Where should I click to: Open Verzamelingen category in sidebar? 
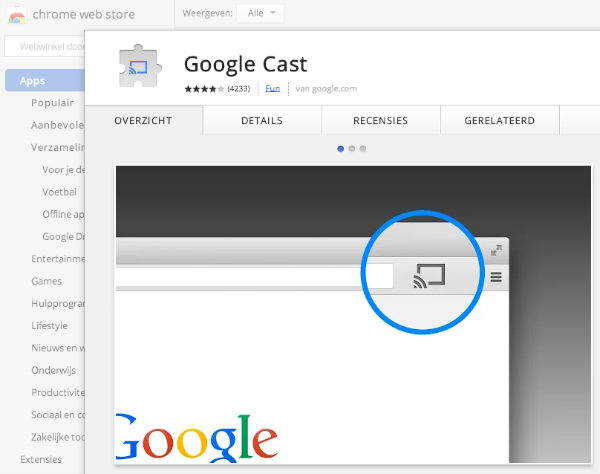tap(58, 148)
